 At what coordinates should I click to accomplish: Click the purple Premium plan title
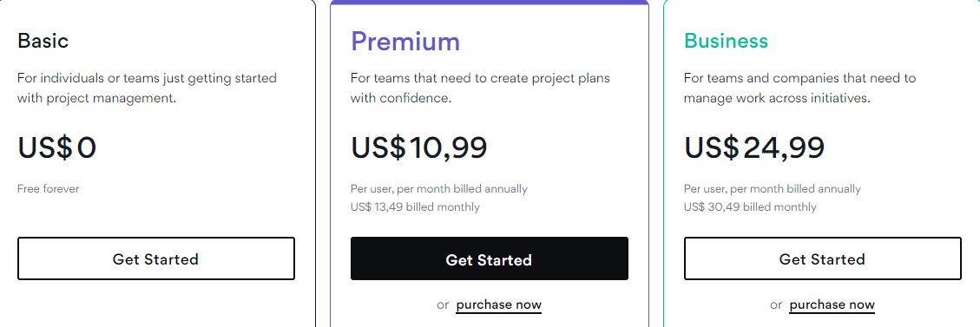pyautogui.click(x=405, y=41)
